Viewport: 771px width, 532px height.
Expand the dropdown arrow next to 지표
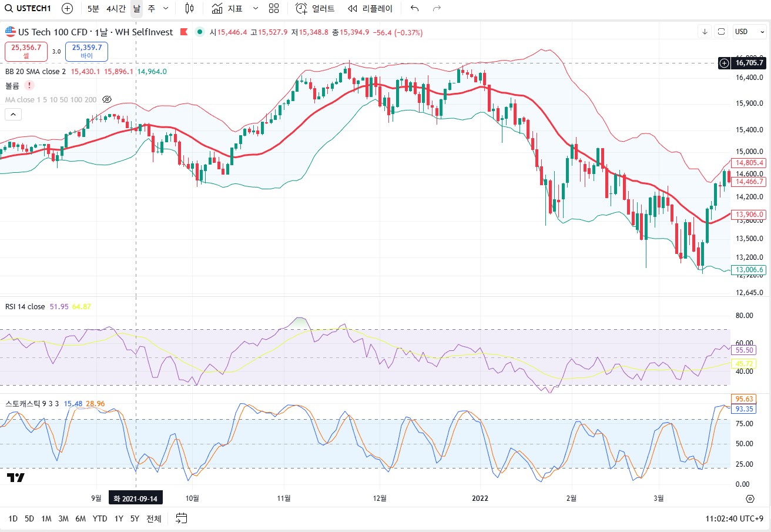(255, 8)
